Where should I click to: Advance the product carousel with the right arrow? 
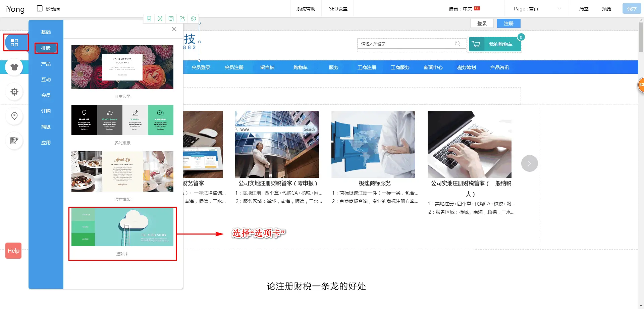coord(529,163)
